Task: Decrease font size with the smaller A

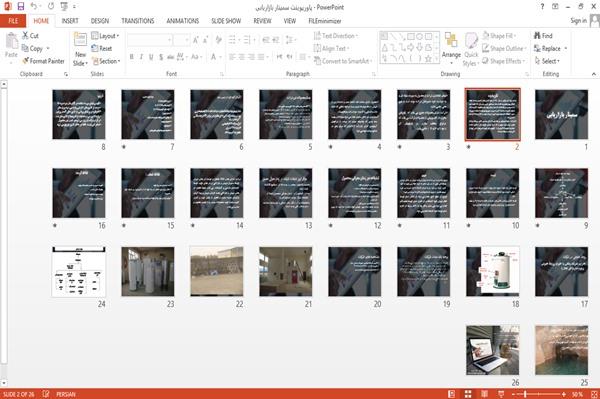Action: click(205, 40)
